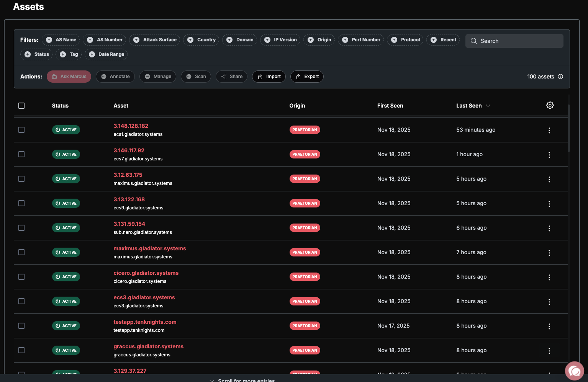Add IP Version filter
The width and height of the screenshot is (588, 382).
[x=280, y=40]
